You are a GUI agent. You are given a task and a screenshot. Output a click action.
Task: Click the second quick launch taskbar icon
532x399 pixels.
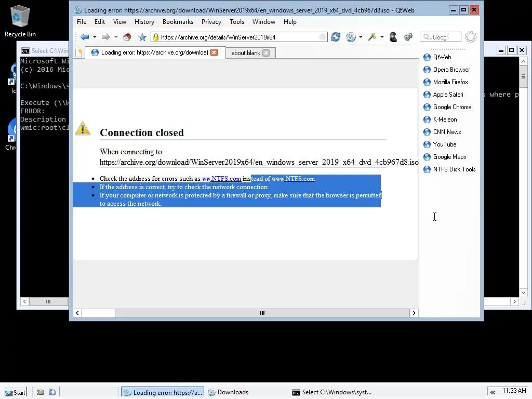(52, 392)
